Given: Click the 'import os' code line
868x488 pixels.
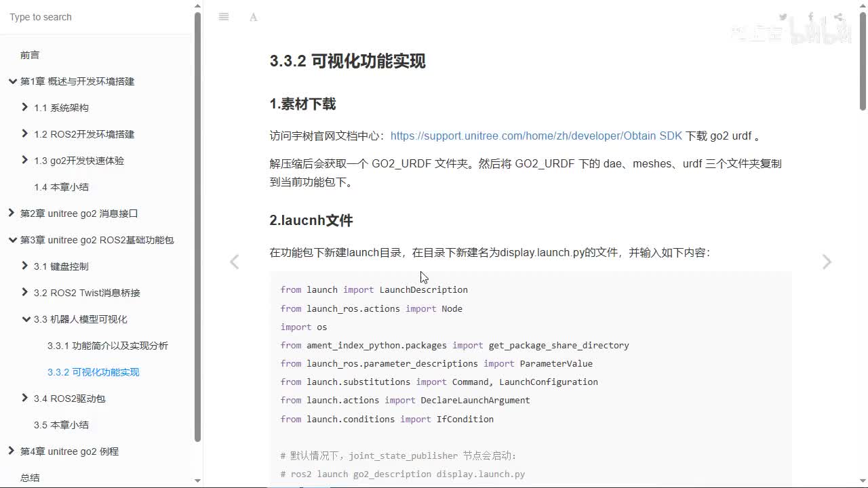Looking at the screenshot, I should coord(304,327).
